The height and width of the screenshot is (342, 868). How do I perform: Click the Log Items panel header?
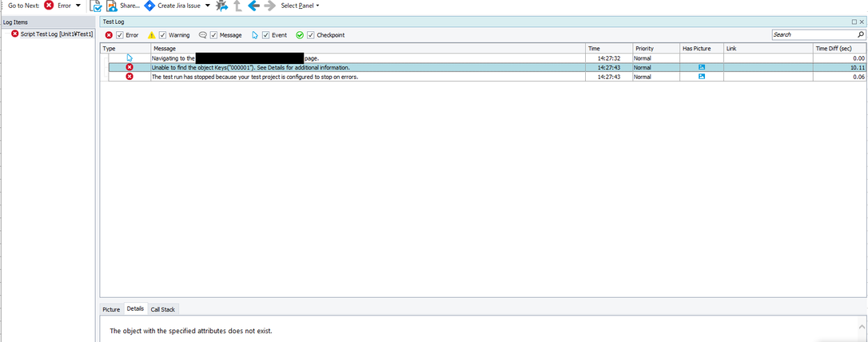pos(48,22)
